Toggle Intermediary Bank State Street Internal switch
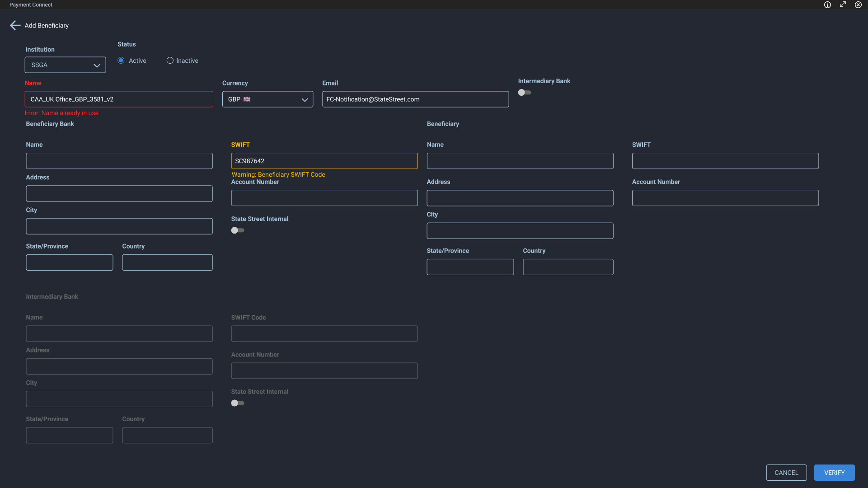This screenshot has height=488, width=868. coord(237,403)
